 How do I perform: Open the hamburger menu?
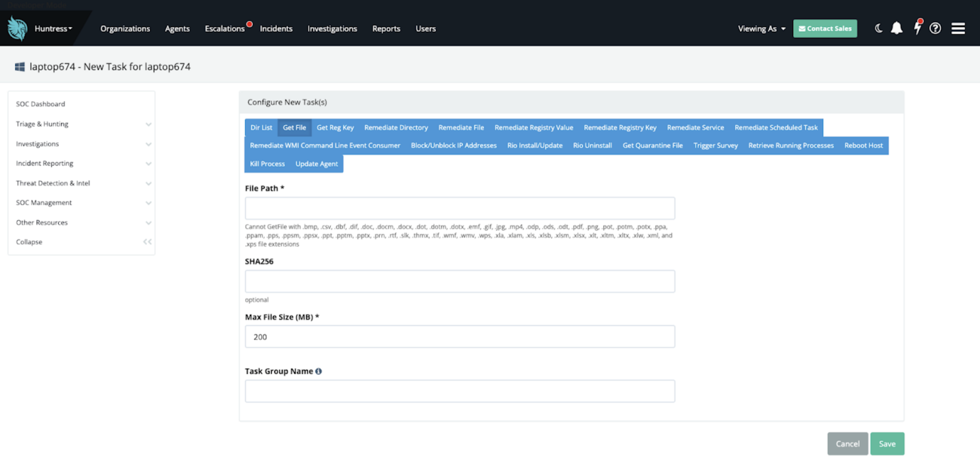point(958,28)
